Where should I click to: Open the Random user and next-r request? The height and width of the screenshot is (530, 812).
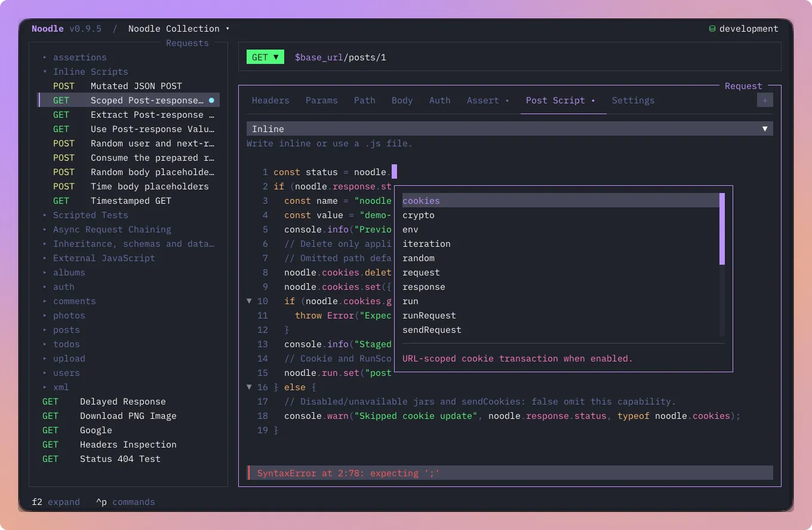[x=128, y=143]
